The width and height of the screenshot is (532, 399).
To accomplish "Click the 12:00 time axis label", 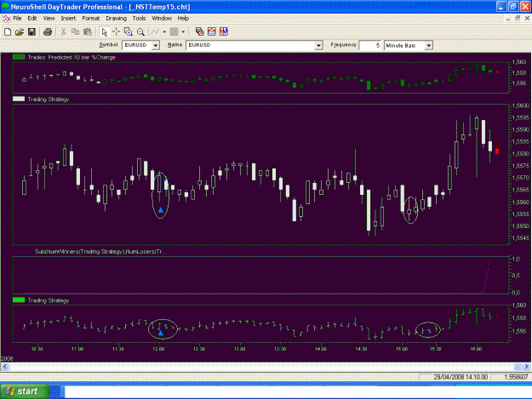I will 158,349.
